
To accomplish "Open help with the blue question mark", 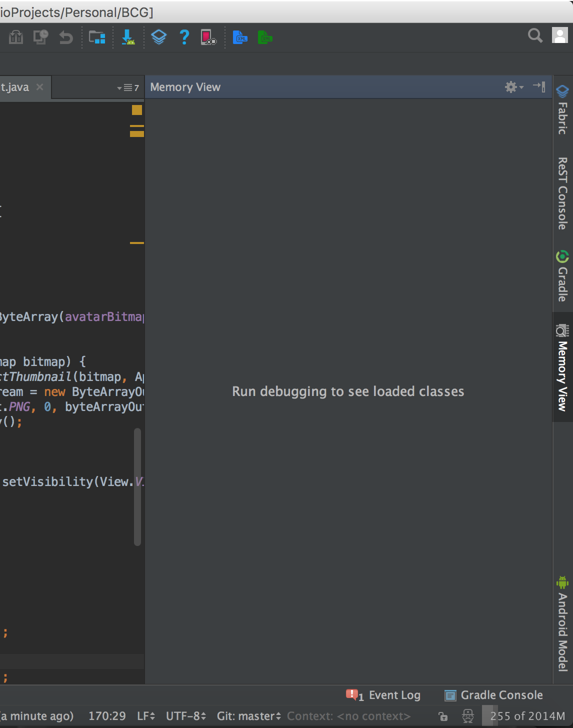I will pyautogui.click(x=184, y=37).
